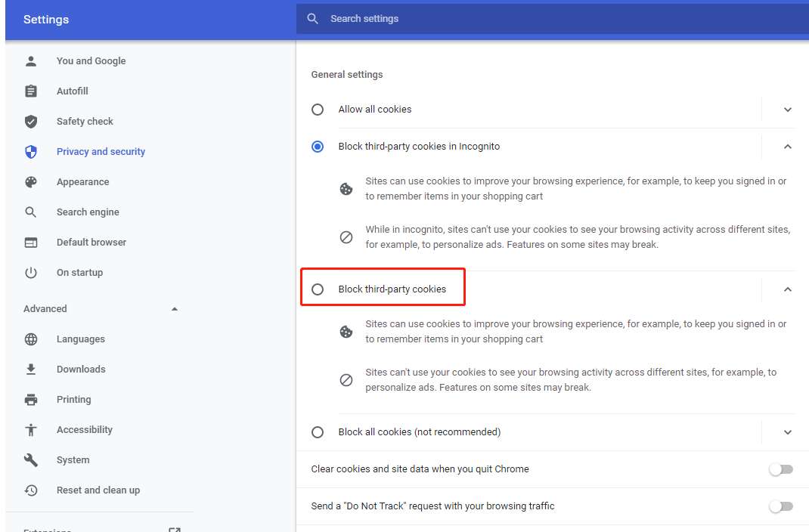Expand the Allow all cookies details
809x532 pixels.
[x=787, y=109]
